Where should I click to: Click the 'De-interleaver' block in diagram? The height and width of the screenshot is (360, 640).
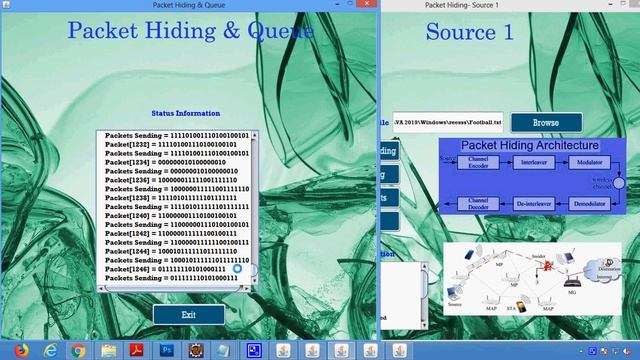(x=534, y=204)
